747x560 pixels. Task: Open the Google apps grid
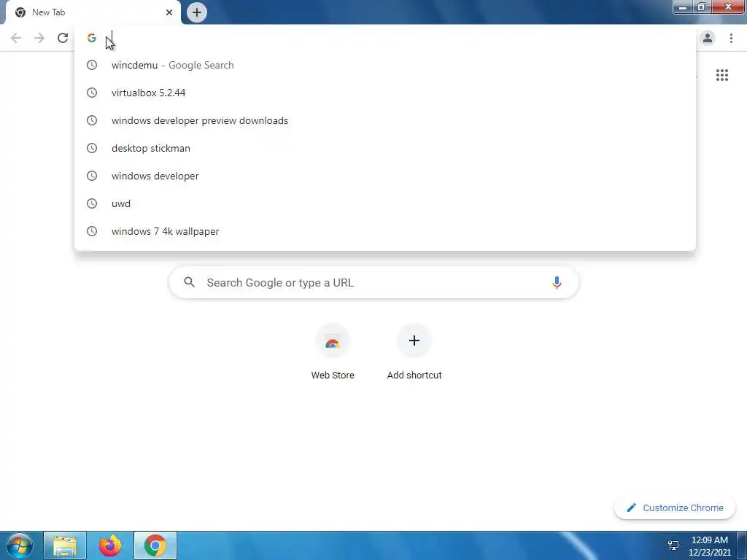(721, 75)
